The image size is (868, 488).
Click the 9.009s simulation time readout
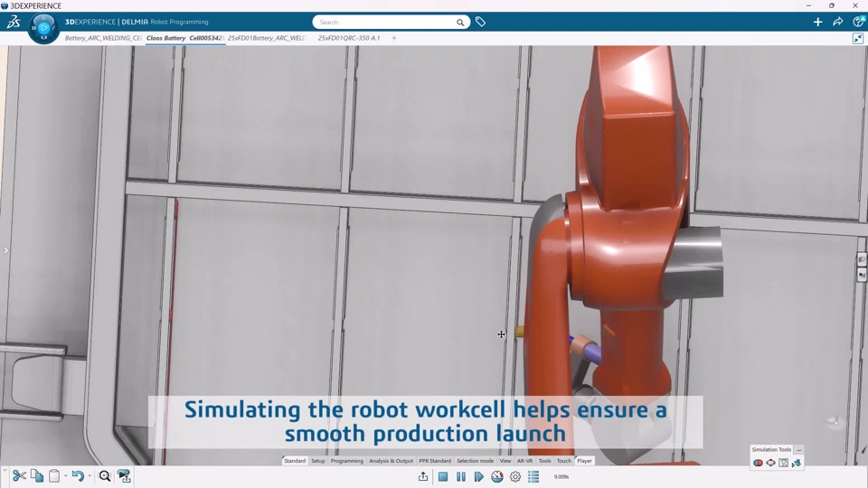point(561,476)
